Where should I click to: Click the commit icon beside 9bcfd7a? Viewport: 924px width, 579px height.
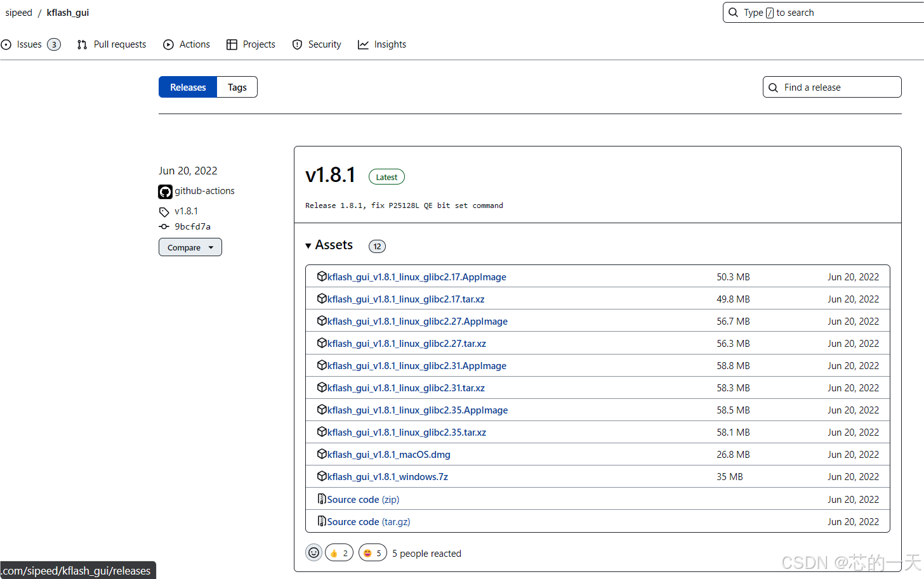point(164,226)
